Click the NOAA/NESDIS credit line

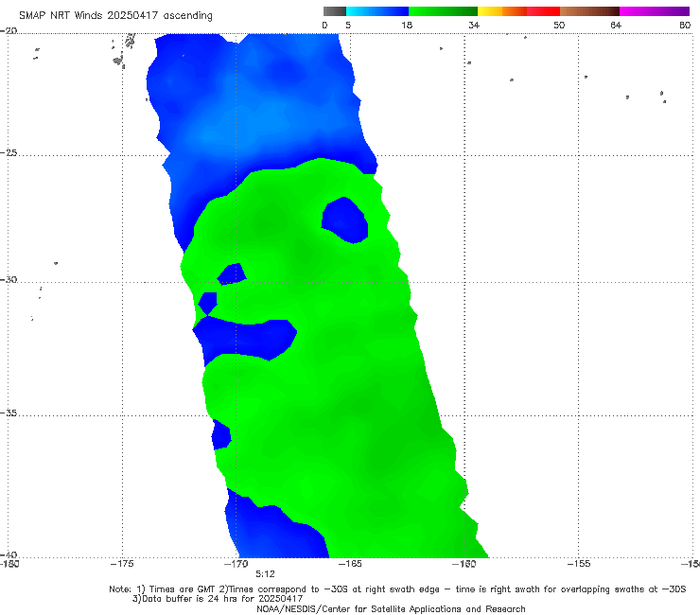tap(391, 608)
